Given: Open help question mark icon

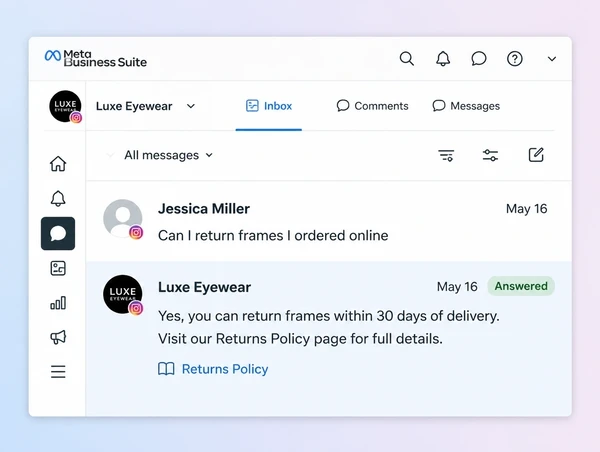Looking at the screenshot, I should pyautogui.click(x=515, y=59).
